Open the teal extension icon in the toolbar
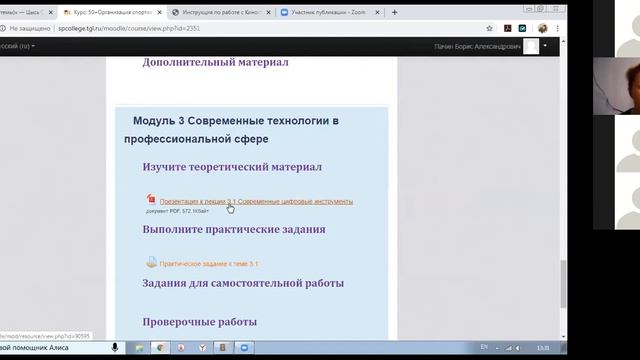 pyautogui.click(x=522, y=29)
